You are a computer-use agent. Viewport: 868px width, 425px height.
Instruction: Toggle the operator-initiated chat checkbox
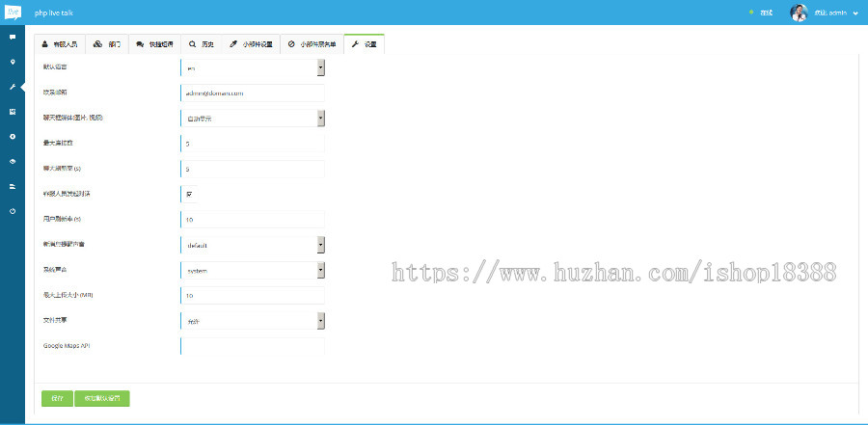189,195
